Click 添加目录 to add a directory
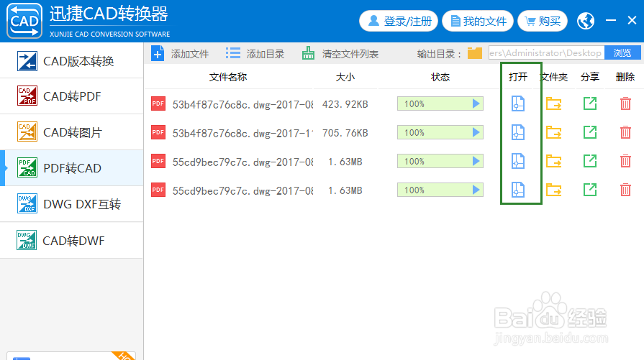Screen dimensions: 644x360 (x=255, y=54)
